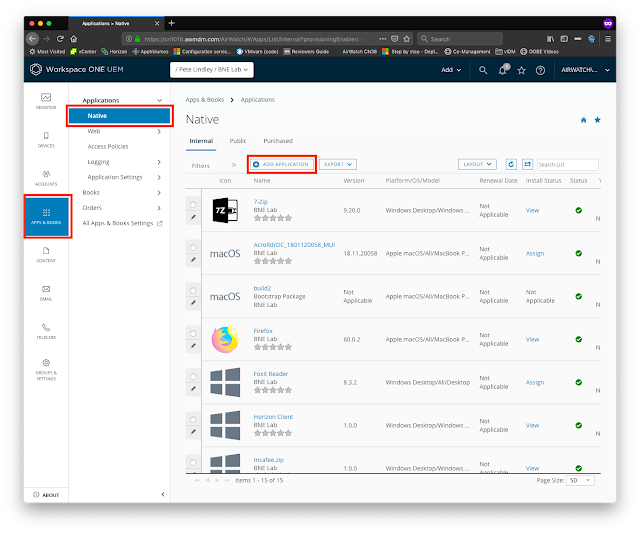Expand the Orders menu item
This screenshot has width=640, height=534.
pos(159,208)
